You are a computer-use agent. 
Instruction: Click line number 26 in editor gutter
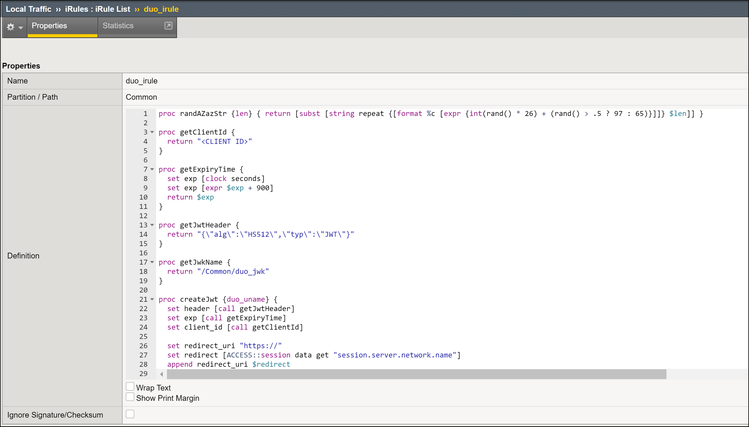click(142, 346)
